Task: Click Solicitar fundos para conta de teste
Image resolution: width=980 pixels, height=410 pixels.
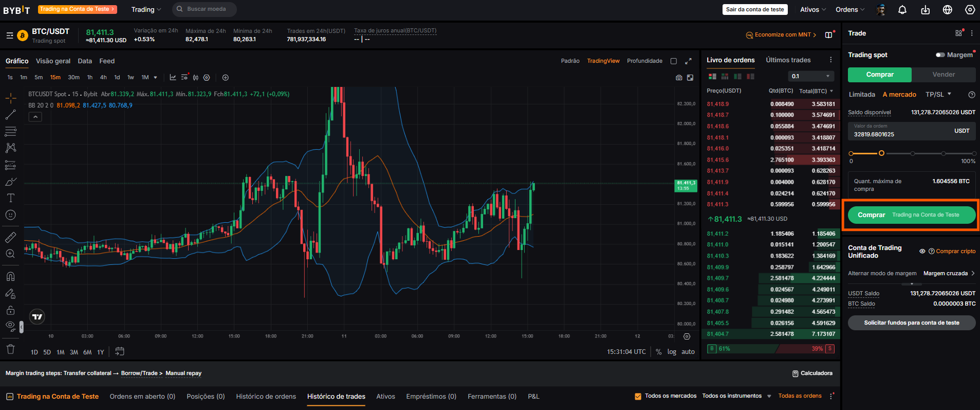Action: 911,323
